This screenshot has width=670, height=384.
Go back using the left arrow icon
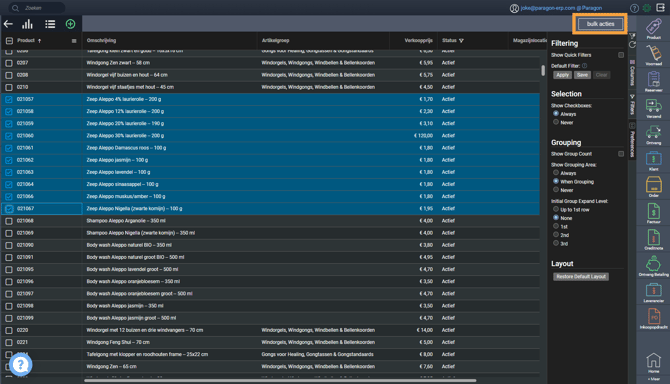click(x=8, y=24)
